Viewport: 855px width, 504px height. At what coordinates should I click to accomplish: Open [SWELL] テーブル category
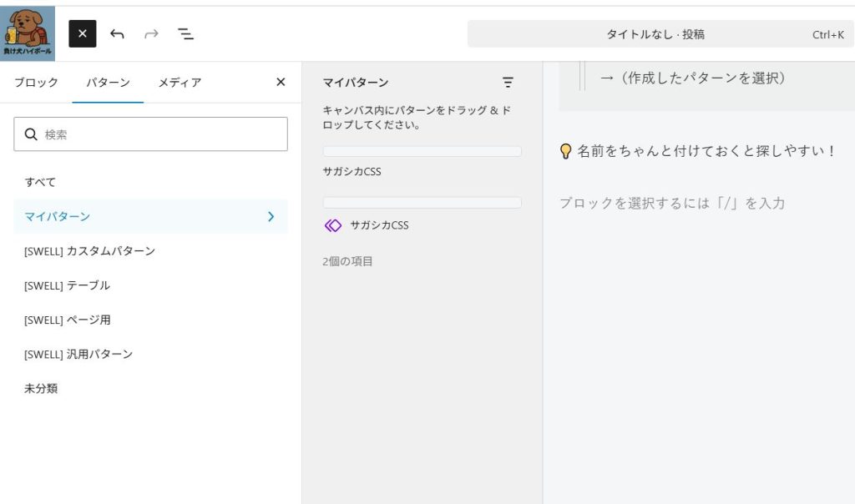pos(67,285)
